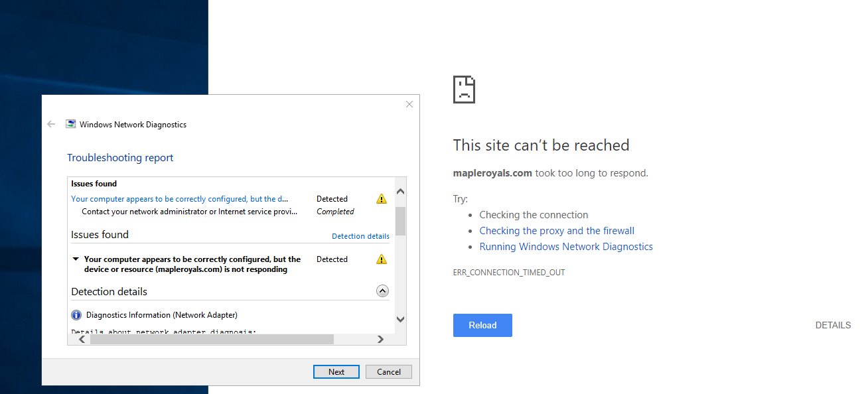The width and height of the screenshot is (868, 394).
Task: Click the down arrow of the vertical scrollbar
Action: (x=400, y=319)
